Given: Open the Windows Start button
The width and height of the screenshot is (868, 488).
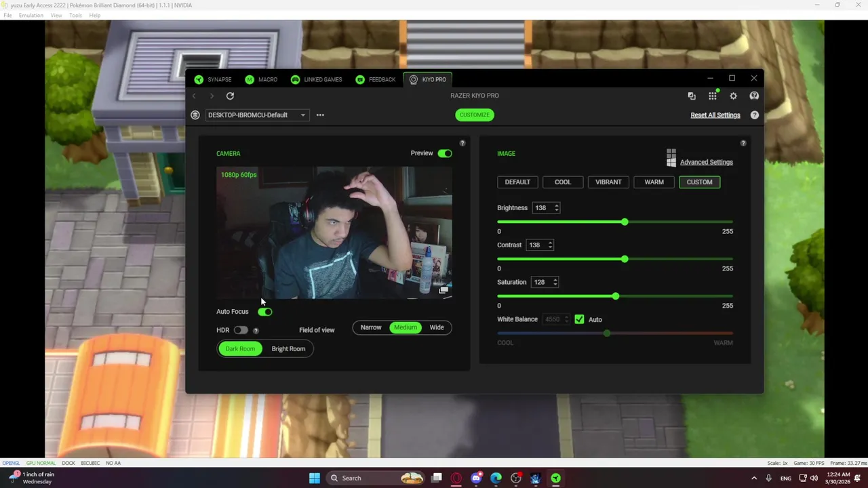Looking at the screenshot, I should pyautogui.click(x=315, y=478).
